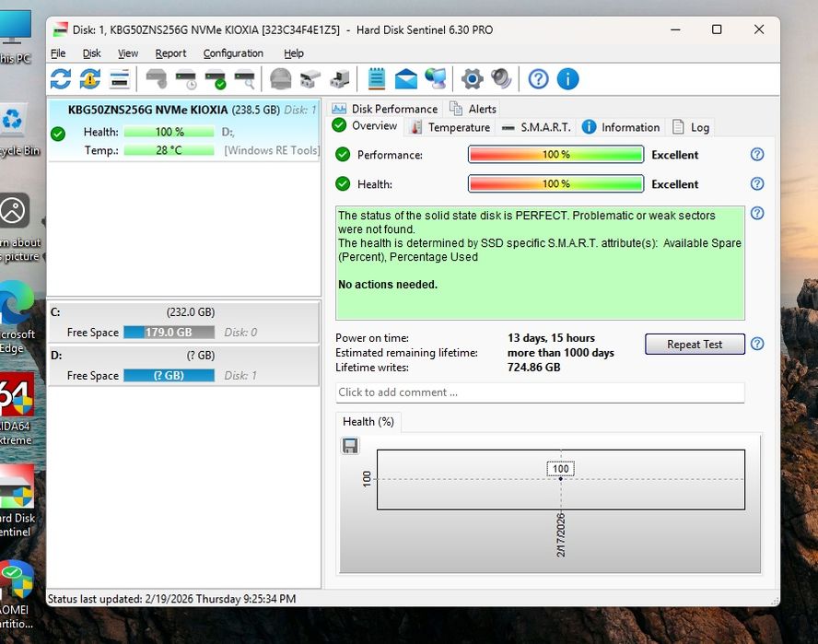Open the Configuration menu

[x=233, y=53]
